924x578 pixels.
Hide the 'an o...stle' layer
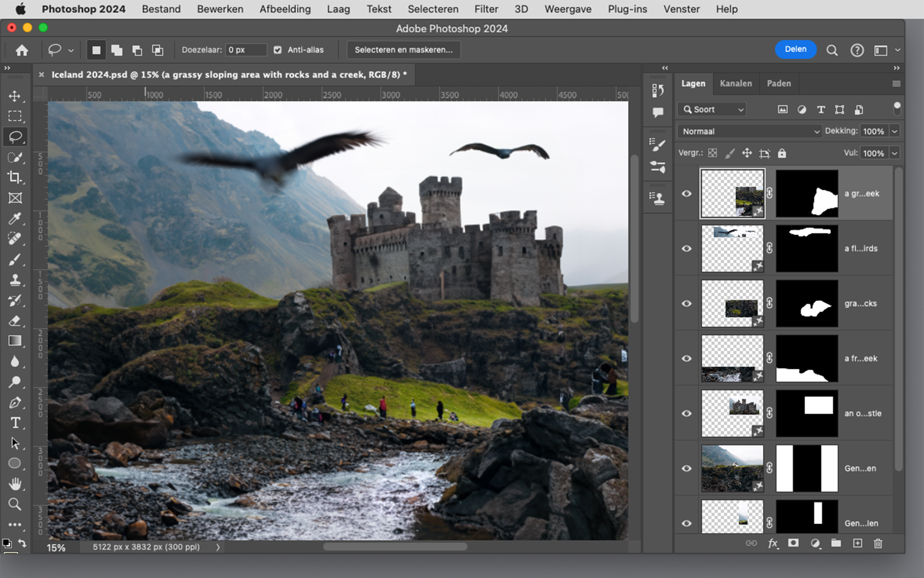[687, 413]
